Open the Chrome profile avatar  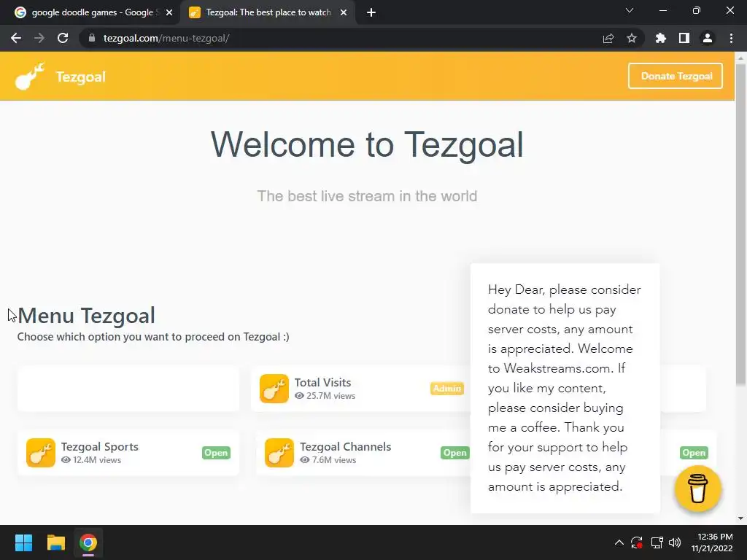coord(708,38)
